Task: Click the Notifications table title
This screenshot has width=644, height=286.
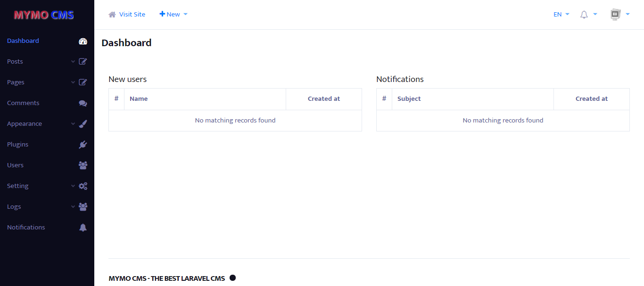Action: pyautogui.click(x=400, y=79)
